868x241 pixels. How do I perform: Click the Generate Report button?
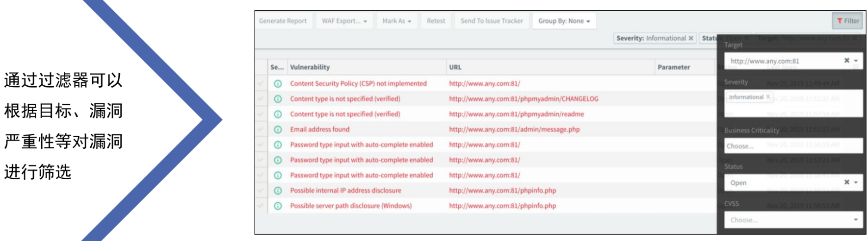click(x=283, y=21)
